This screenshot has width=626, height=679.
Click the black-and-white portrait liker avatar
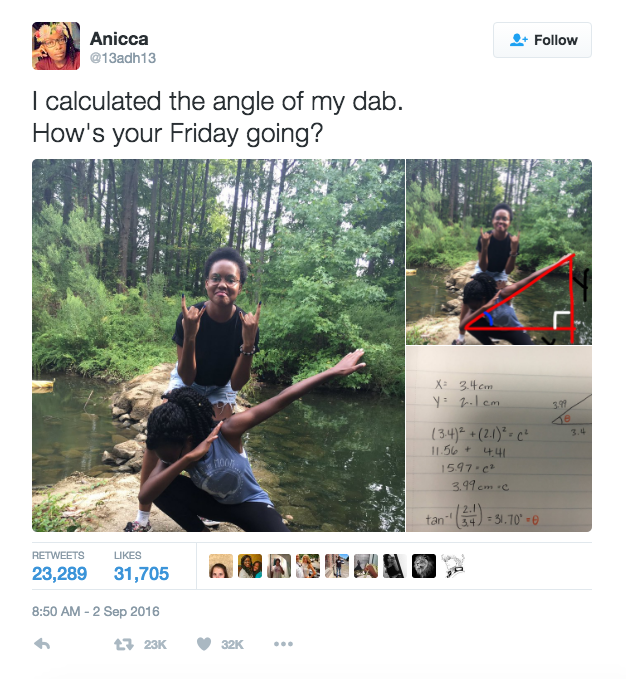[x=394, y=566]
